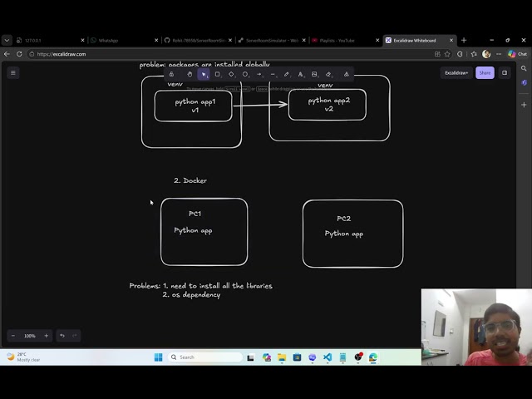Close the WhatsApp tab
Image resolution: width=532 pixels, height=399 pixels.
click(156, 41)
